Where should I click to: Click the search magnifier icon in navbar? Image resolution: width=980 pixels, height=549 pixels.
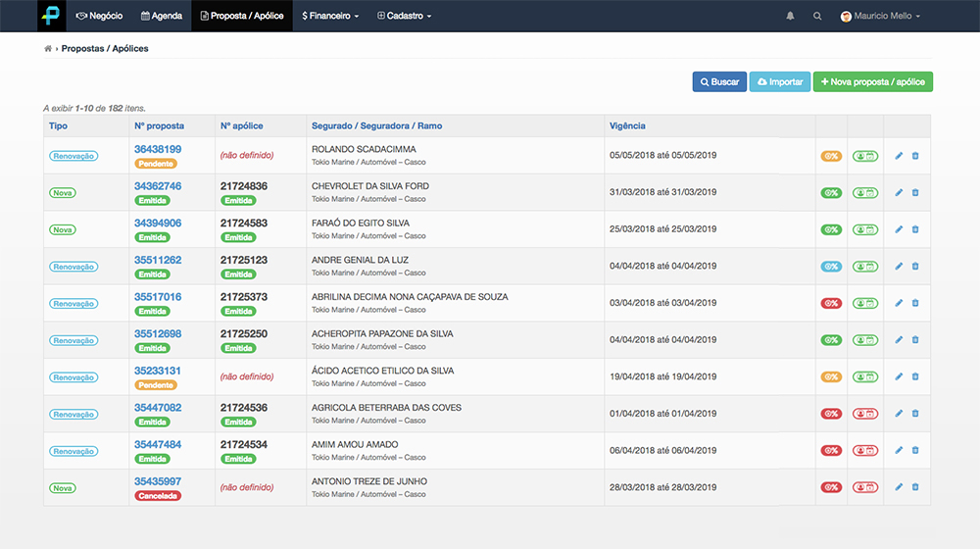coord(817,16)
